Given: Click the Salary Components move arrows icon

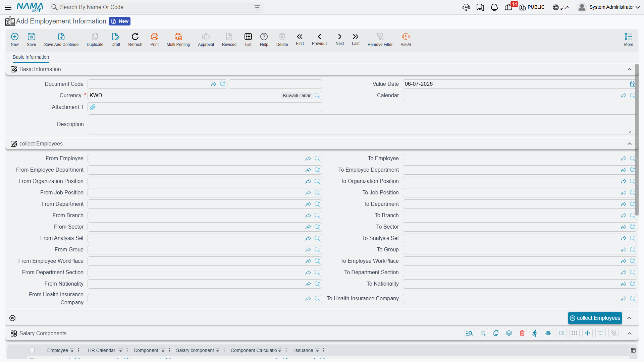Looking at the screenshot, I should [587, 333].
